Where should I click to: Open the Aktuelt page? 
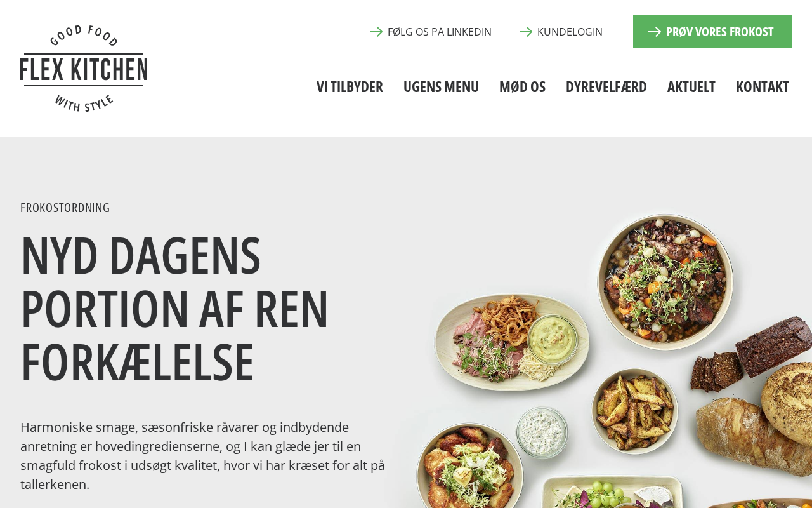point(691,86)
